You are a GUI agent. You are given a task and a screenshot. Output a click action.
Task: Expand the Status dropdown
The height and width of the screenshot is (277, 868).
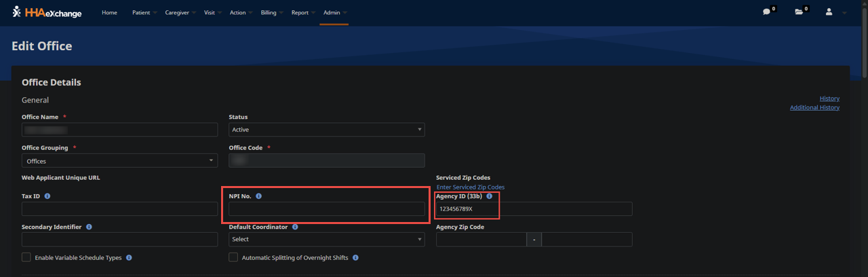[326, 130]
